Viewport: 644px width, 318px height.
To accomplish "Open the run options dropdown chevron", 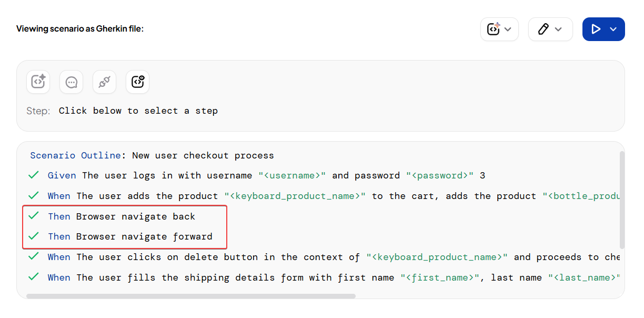I will (613, 29).
